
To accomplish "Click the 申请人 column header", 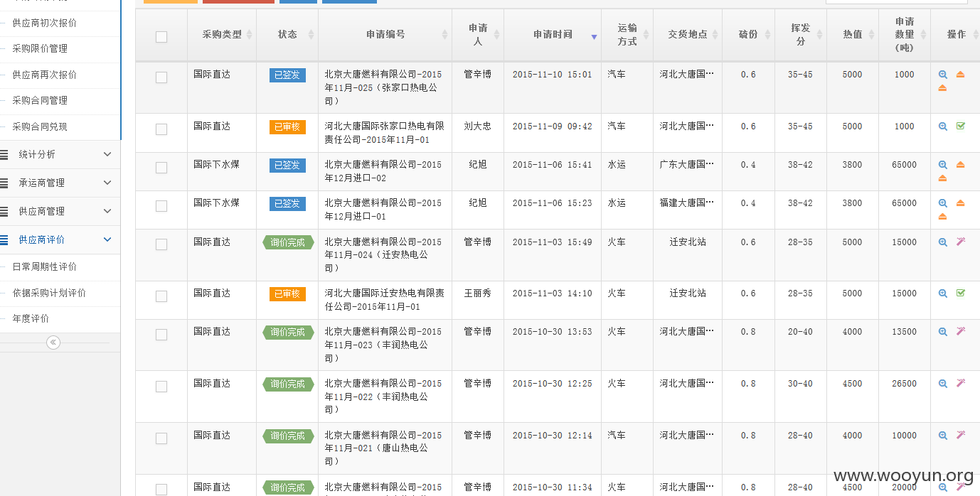I will coord(478,35).
